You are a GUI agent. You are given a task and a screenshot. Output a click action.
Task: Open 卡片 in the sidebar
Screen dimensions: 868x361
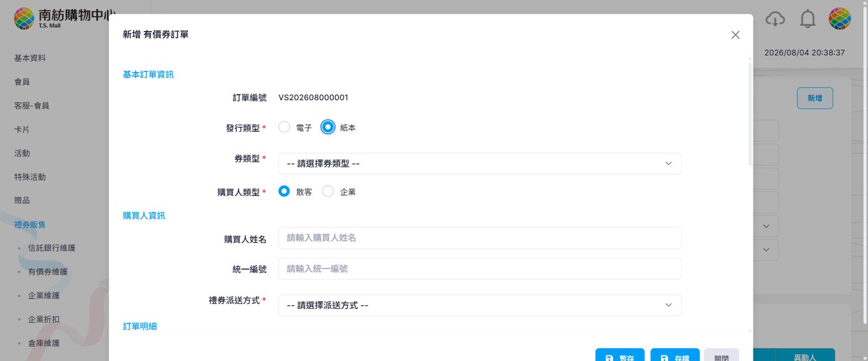click(x=22, y=130)
